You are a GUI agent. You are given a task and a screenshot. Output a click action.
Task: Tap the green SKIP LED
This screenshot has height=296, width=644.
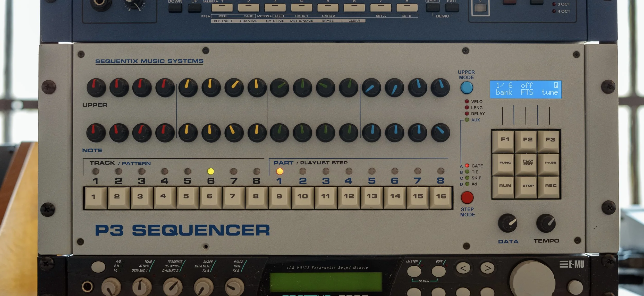[467, 178]
